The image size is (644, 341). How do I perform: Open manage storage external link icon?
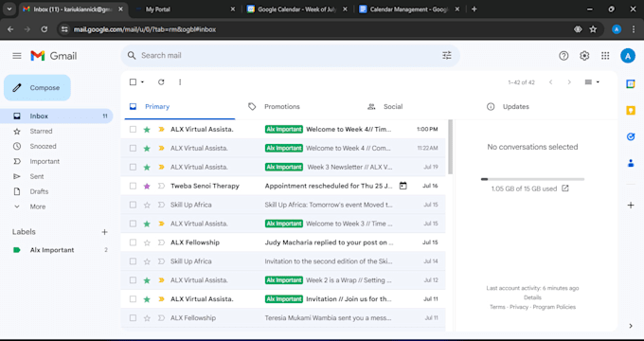565,188
